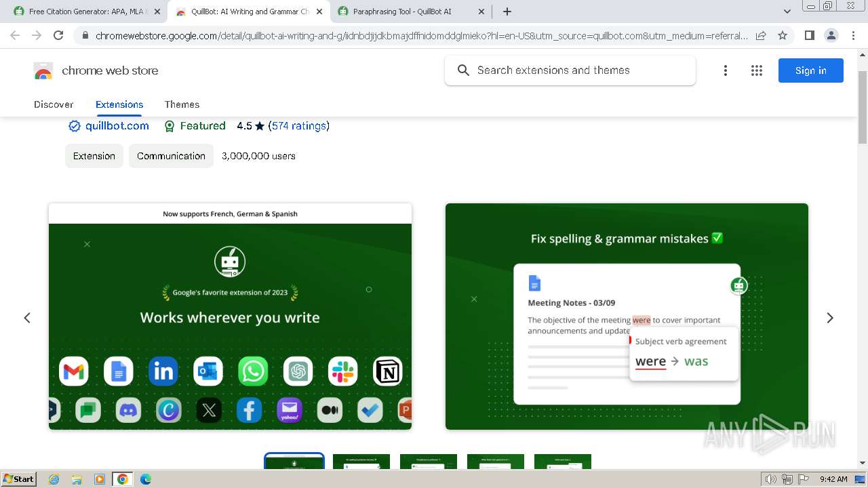The width and height of the screenshot is (868, 488).
Task: Show previous screenshot with left arrow
Action: (27, 318)
